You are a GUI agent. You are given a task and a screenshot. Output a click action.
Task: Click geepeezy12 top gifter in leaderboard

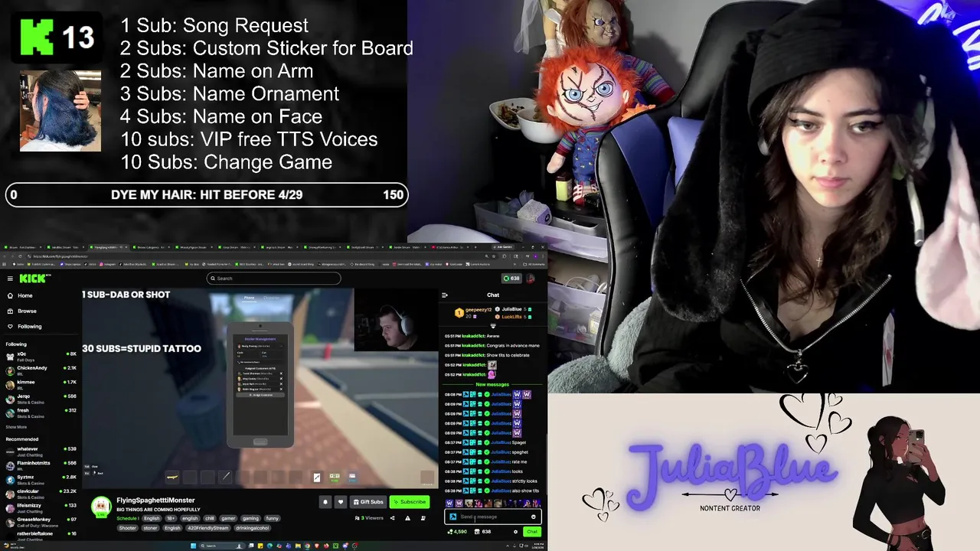472,312
